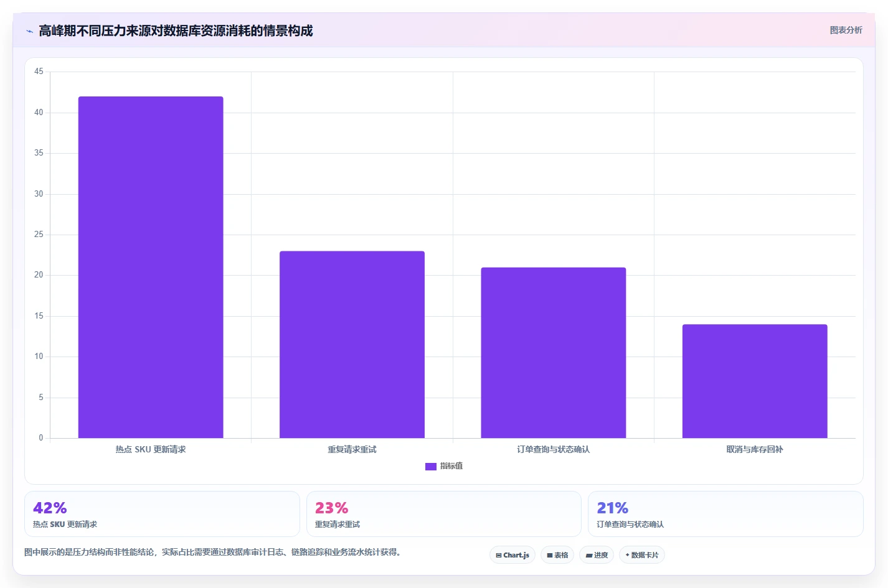
Task: Click the y-axis value 45
Action: (x=39, y=72)
